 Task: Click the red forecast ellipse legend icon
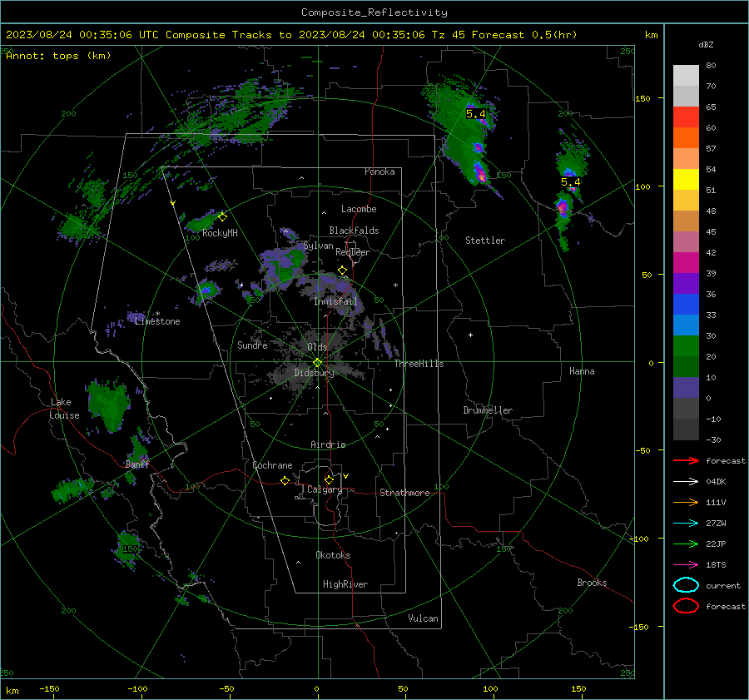686,606
